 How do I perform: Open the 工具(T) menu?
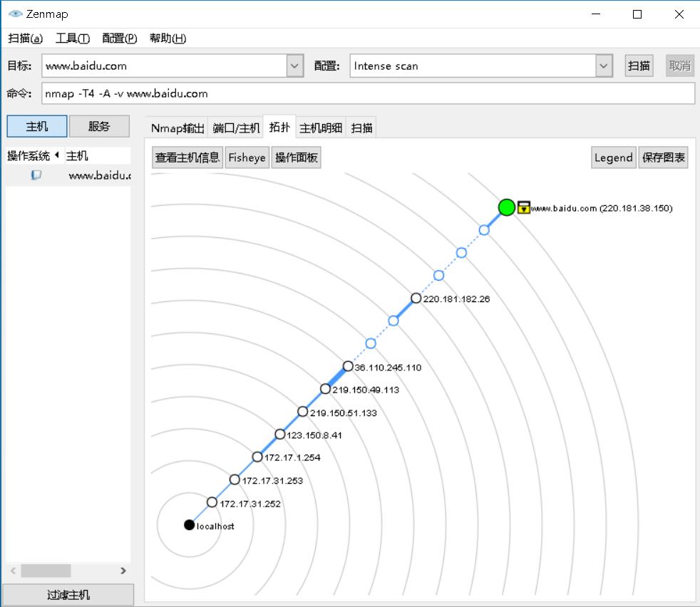click(73, 38)
